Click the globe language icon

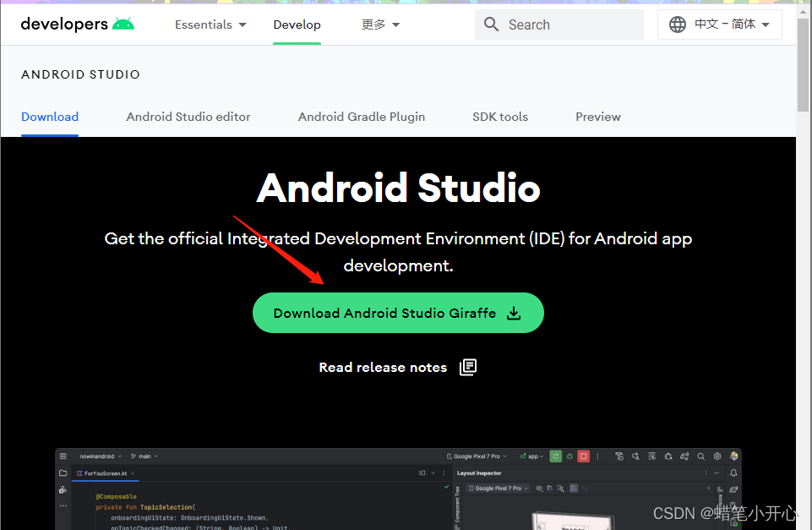[678, 25]
